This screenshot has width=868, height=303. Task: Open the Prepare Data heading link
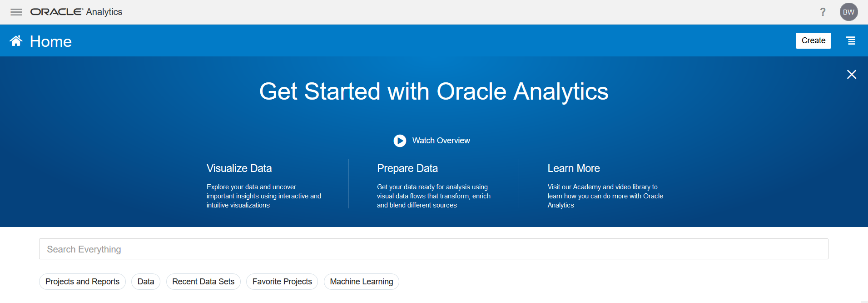pos(407,168)
